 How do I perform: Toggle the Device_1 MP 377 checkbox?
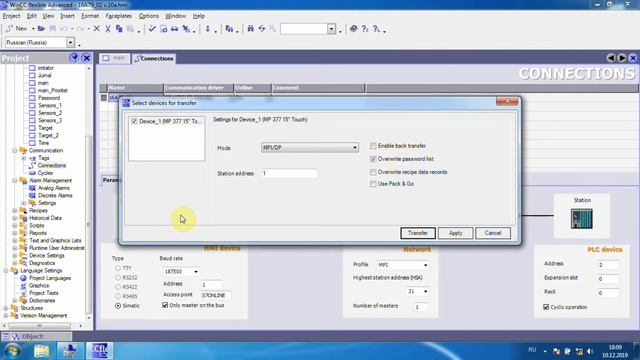click(x=134, y=121)
